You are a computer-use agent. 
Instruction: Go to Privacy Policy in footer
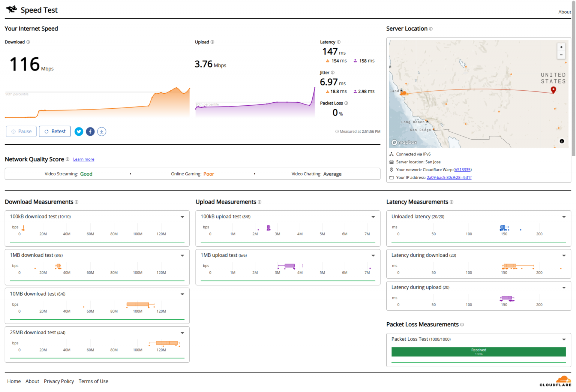tap(59, 381)
